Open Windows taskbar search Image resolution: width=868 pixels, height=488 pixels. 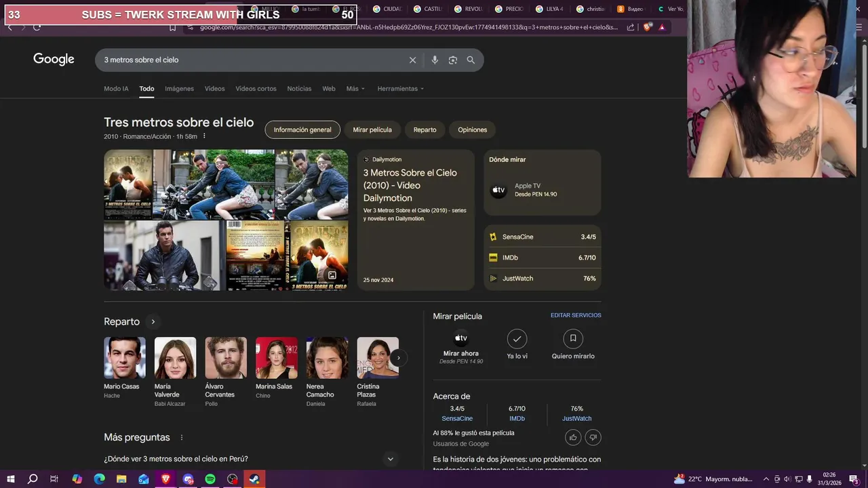coord(33,479)
